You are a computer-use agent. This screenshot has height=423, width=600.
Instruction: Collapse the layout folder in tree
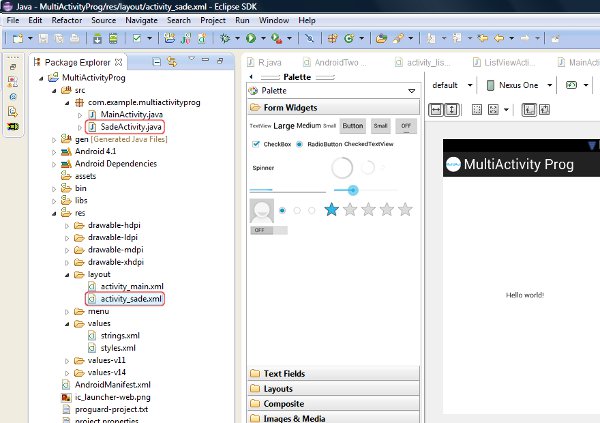pos(63,272)
